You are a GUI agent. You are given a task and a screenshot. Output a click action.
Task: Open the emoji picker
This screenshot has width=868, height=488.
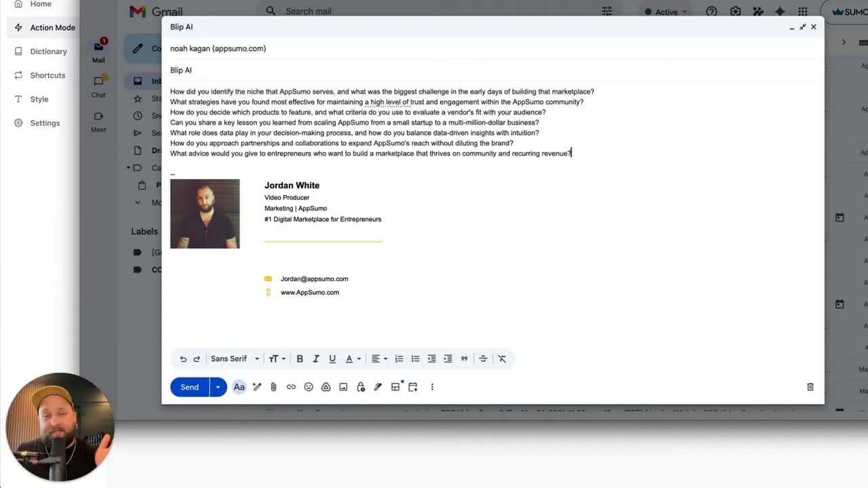[309, 387]
